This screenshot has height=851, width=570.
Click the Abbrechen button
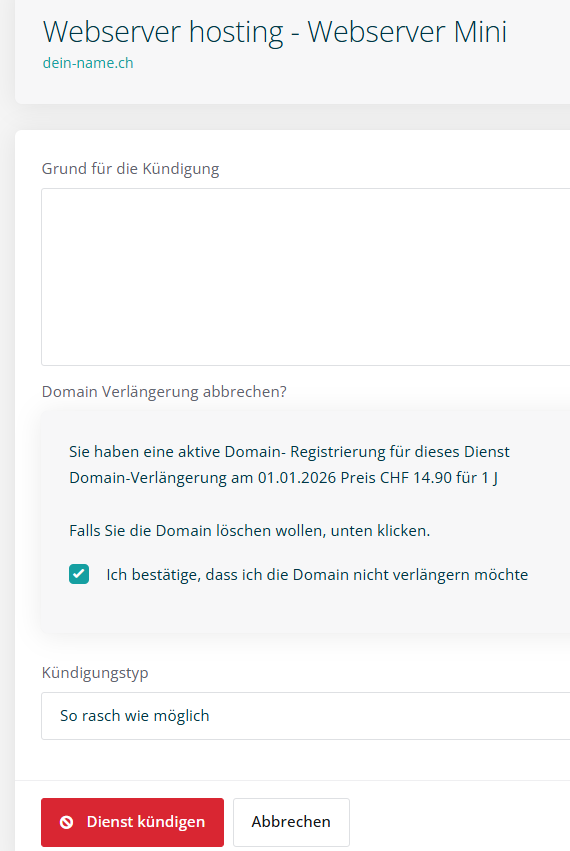pos(292,822)
